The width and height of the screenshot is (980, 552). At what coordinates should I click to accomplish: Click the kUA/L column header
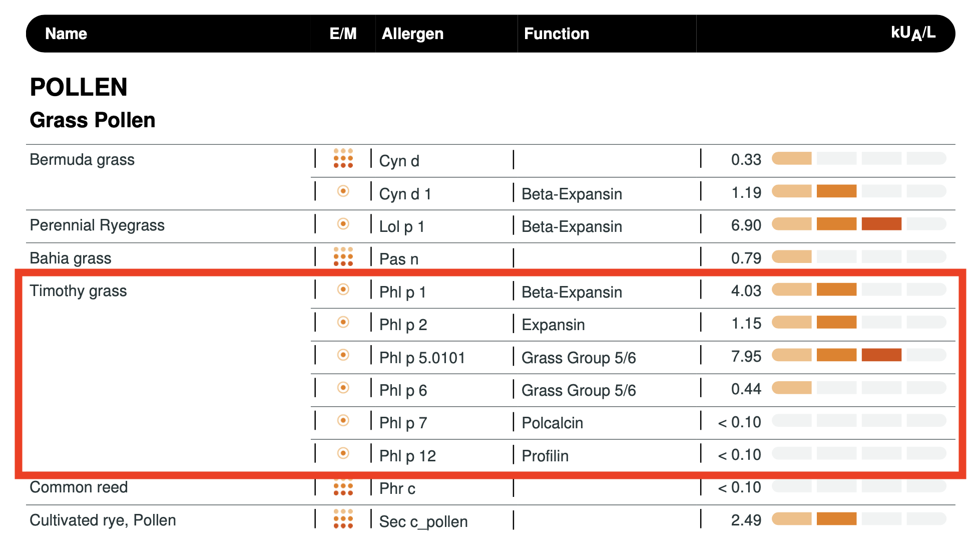[912, 34]
